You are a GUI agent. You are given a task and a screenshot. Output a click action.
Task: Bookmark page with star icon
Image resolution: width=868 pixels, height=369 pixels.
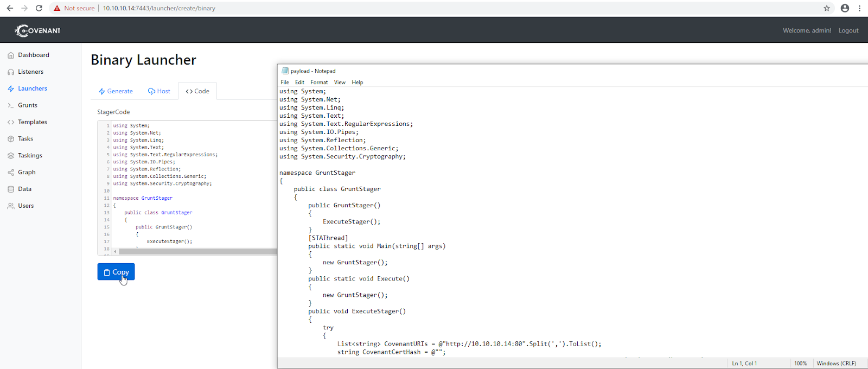click(827, 8)
